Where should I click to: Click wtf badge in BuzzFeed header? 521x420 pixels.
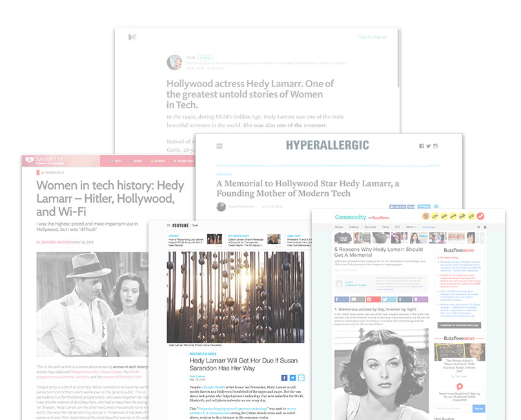tap(471, 216)
